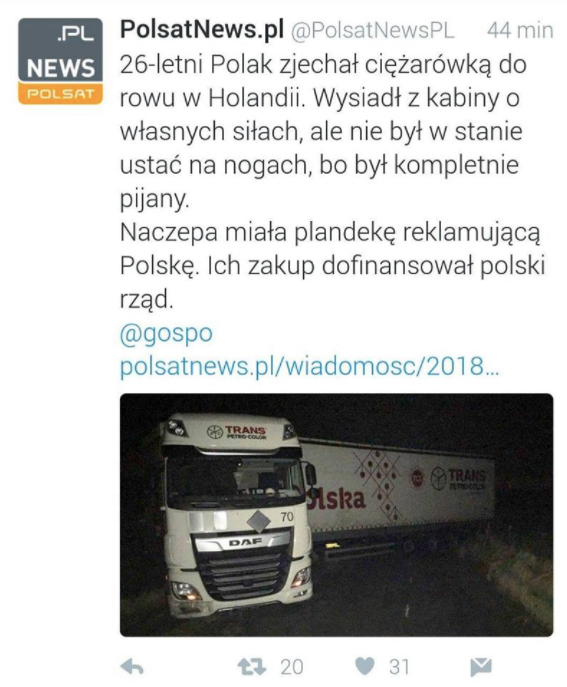Reply to the tweet with arrow icon
The width and height of the screenshot is (567, 687).
[132, 667]
